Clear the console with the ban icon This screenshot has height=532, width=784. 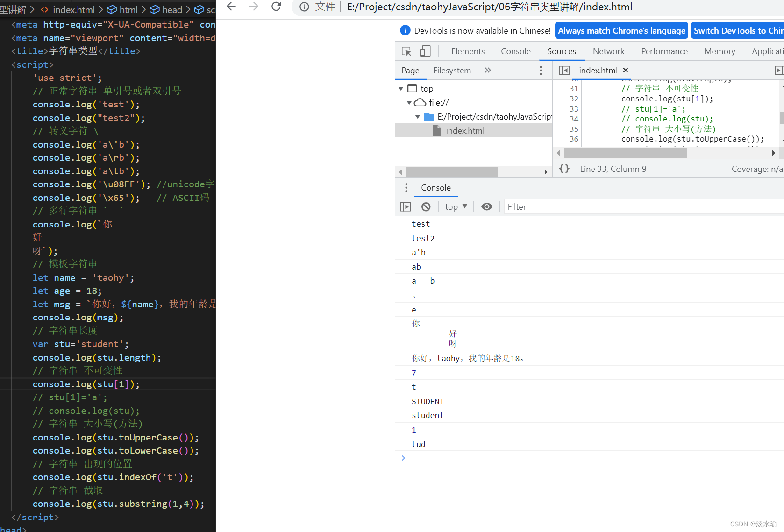pyautogui.click(x=426, y=206)
